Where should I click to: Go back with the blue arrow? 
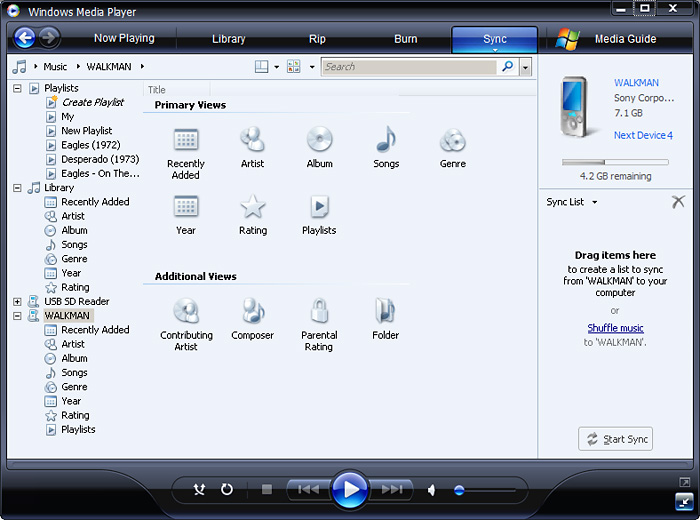click(25, 38)
